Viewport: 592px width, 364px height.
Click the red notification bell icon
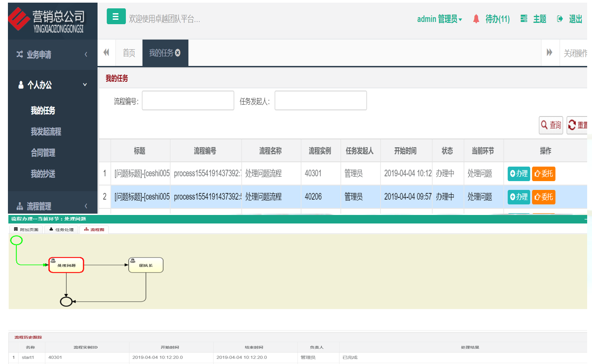pyautogui.click(x=476, y=19)
